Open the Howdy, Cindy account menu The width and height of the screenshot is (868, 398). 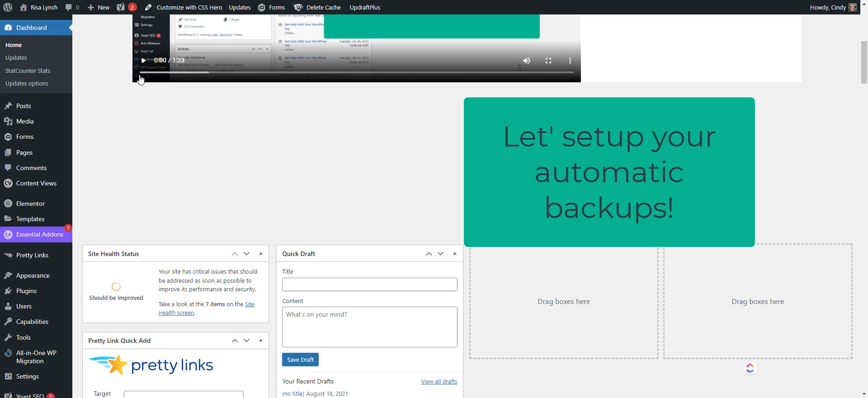pos(833,7)
